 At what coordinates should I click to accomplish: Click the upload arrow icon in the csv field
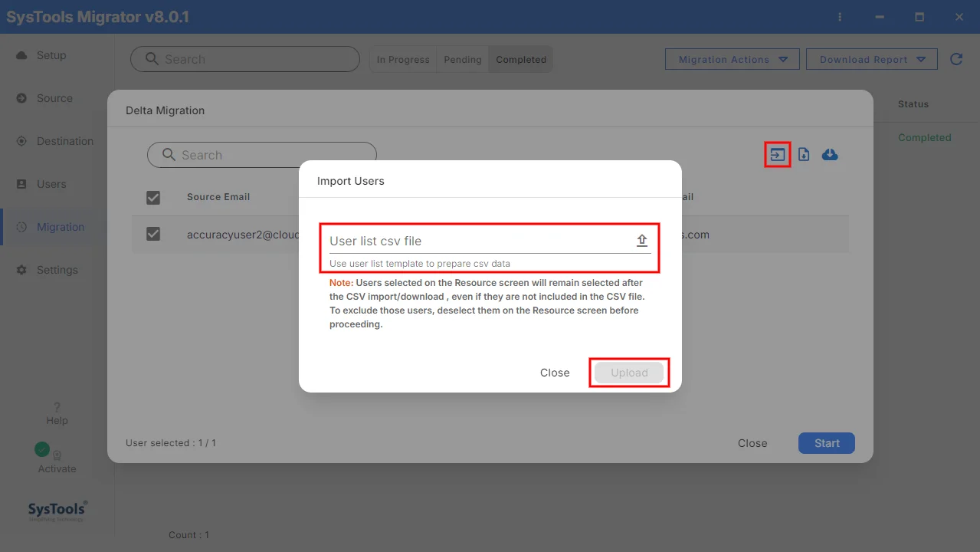[x=642, y=241]
